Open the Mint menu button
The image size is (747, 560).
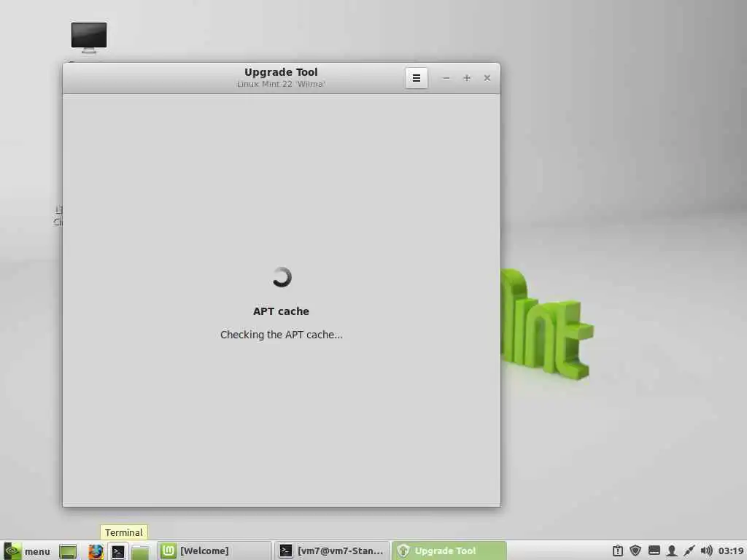click(x=28, y=551)
